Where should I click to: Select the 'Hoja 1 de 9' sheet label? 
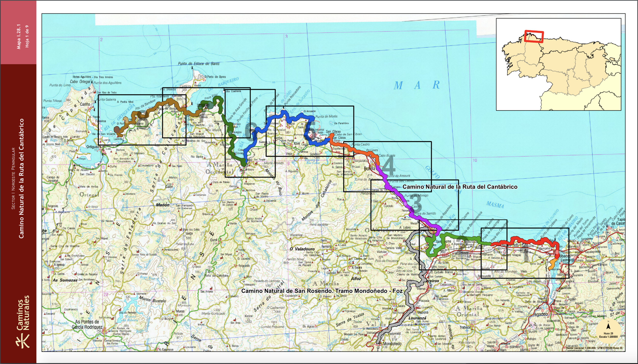tap(27, 36)
